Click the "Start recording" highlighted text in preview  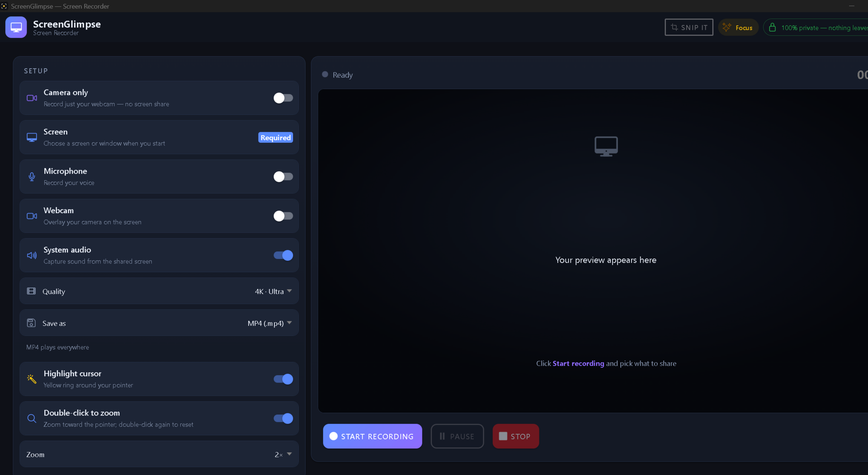[x=578, y=363]
